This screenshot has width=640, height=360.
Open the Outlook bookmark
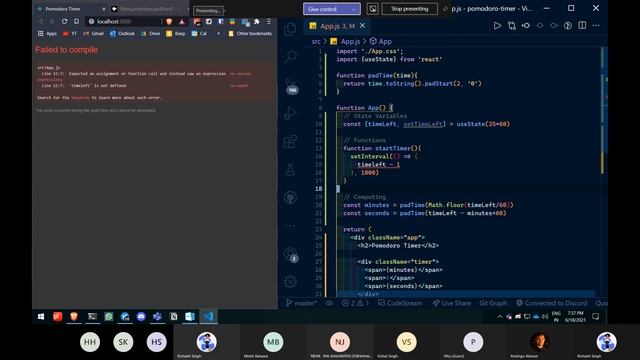pos(122,33)
